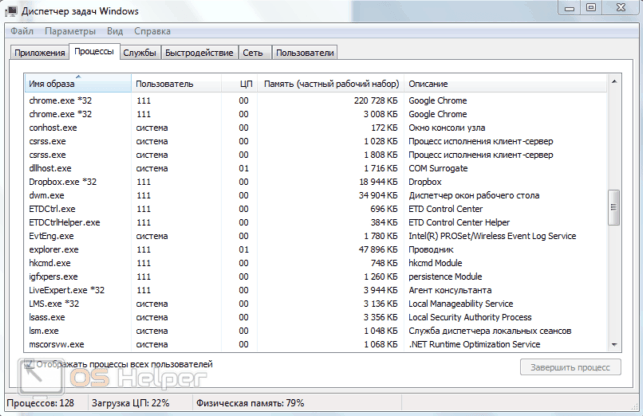Viewport: 643px width, 416px height.
Task: Minimize the Task Manager window
Action: tap(569, 7)
